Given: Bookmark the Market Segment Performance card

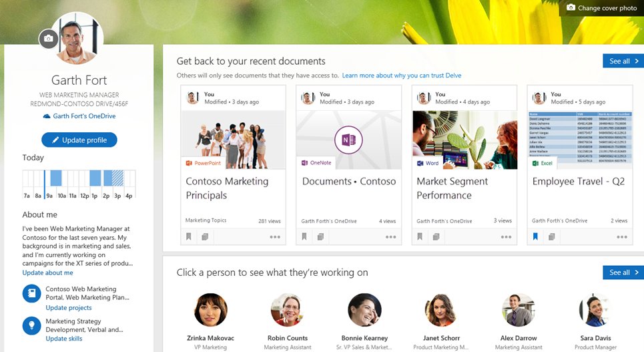Looking at the screenshot, I should pyautogui.click(x=420, y=236).
